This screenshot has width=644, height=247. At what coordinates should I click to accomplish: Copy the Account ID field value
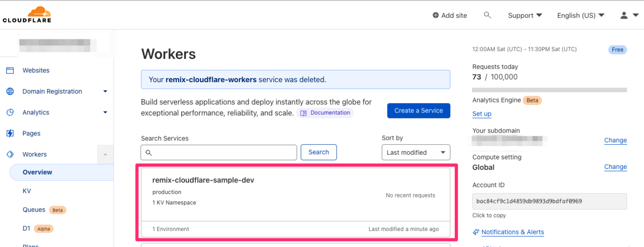[x=549, y=201]
